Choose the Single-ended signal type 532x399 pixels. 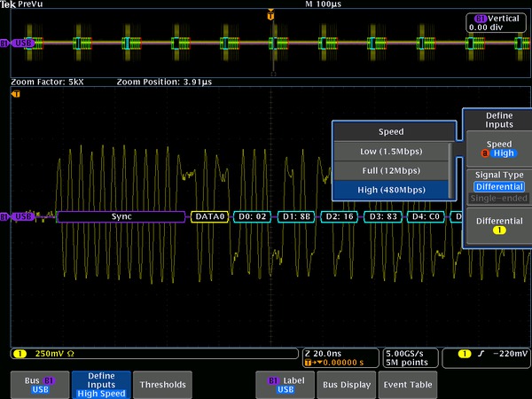click(498, 199)
